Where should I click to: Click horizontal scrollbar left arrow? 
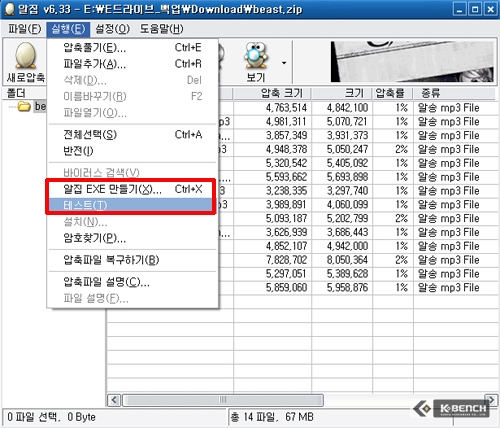114,400
